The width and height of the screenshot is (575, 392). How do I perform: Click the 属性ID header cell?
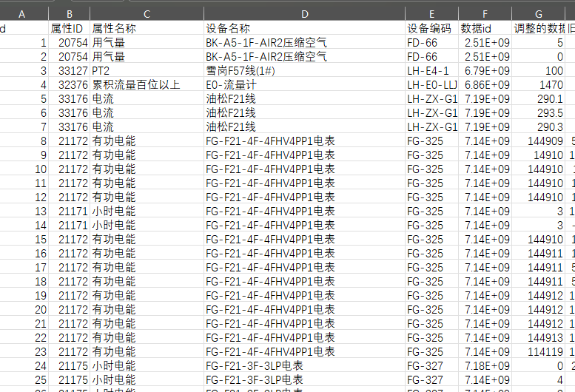pos(69,28)
